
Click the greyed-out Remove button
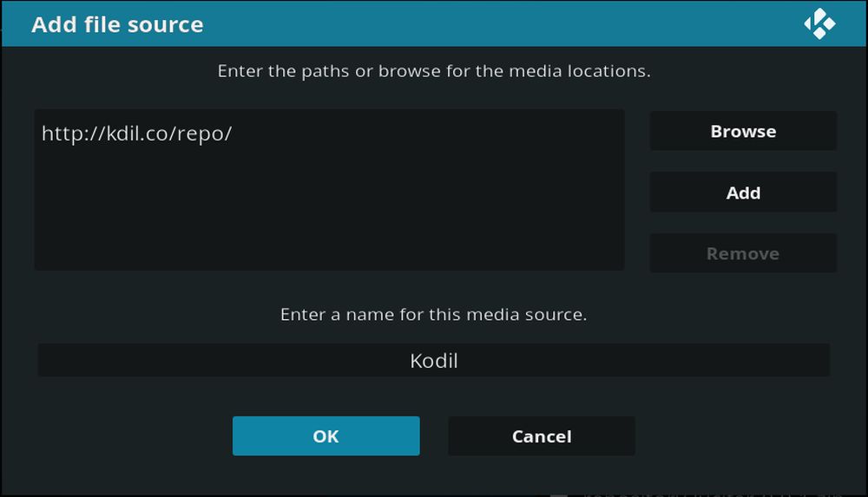click(743, 253)
